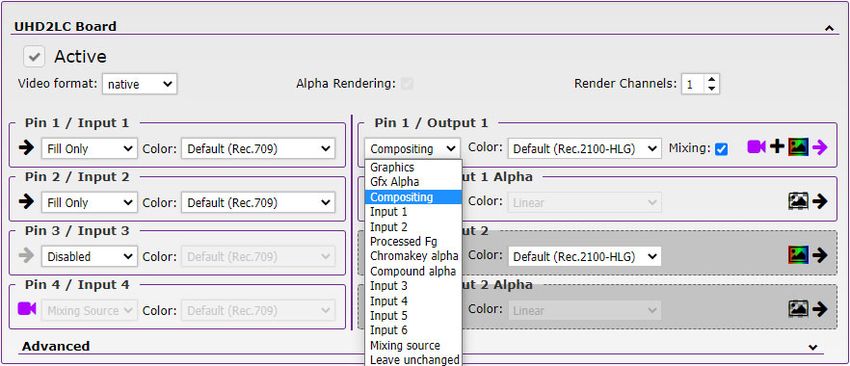Image resolution: width=850 pixels, height=366 pixels.
Task: Open Output 1 Compositing source dropdown
Action: coord(413,149)
